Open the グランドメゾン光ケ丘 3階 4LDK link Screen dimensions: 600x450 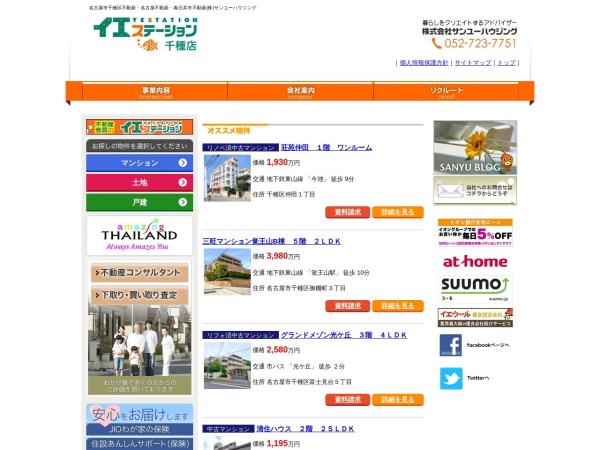pos(344,335)
